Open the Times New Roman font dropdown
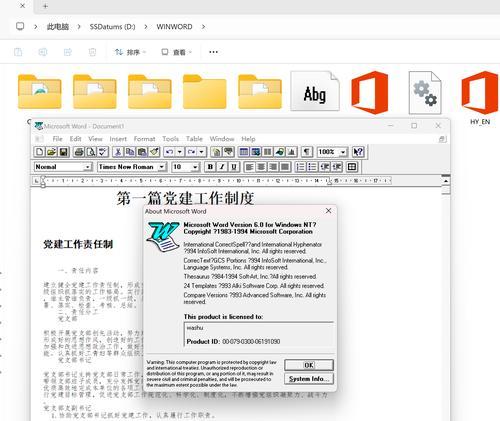Screen dimensions: 500x421 tap(162, 167)
